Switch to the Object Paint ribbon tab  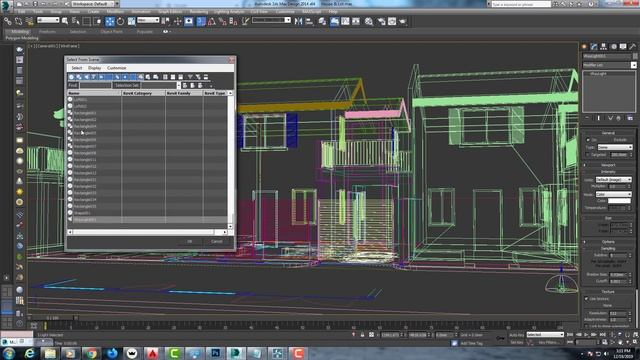[x=111, y=31]
